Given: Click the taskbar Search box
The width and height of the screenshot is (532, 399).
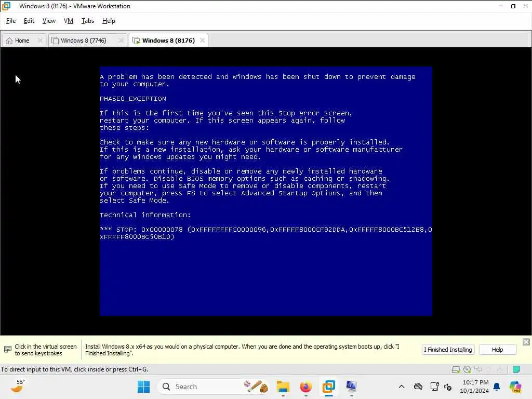Looking at the screenshot, I should [x=215, y=387].
